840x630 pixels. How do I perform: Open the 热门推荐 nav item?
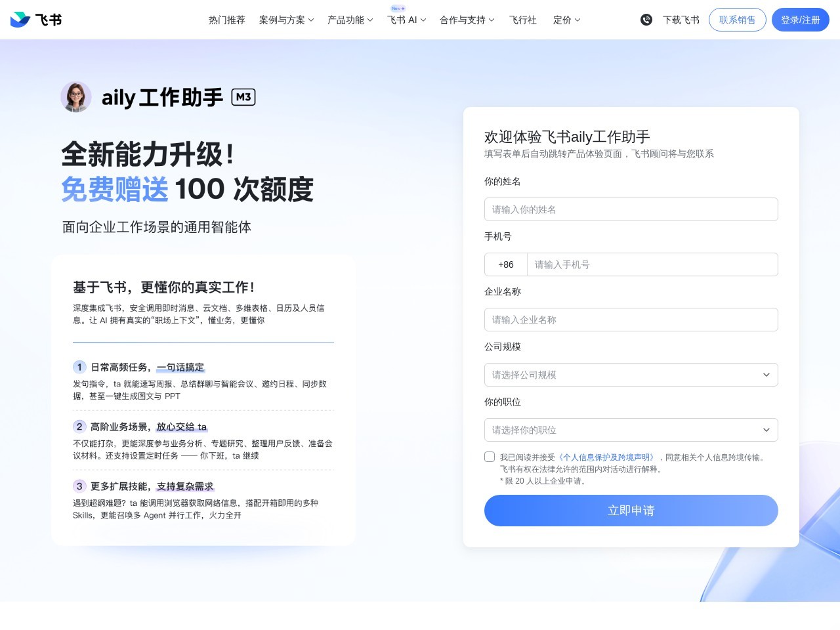tap(227, 20)
